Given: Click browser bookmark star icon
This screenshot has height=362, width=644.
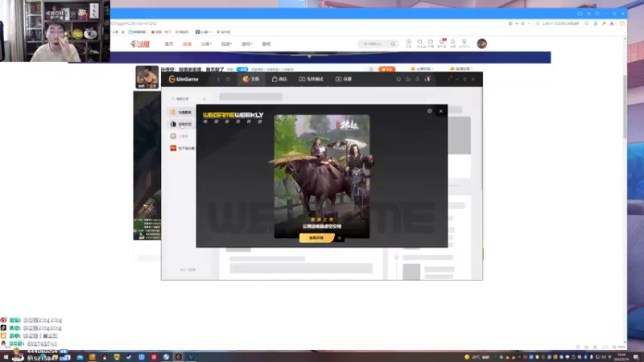Looking at the screenshot, I should pyautogui.click(x=522, y=23).
